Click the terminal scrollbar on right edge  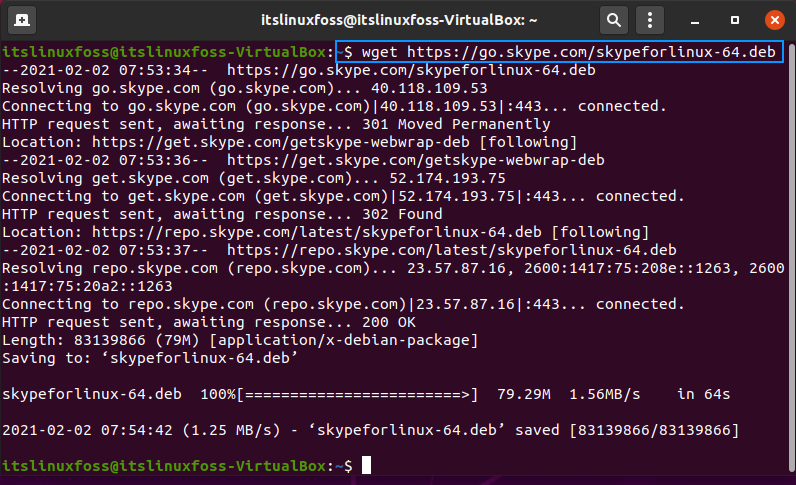[x=792, y=258]
